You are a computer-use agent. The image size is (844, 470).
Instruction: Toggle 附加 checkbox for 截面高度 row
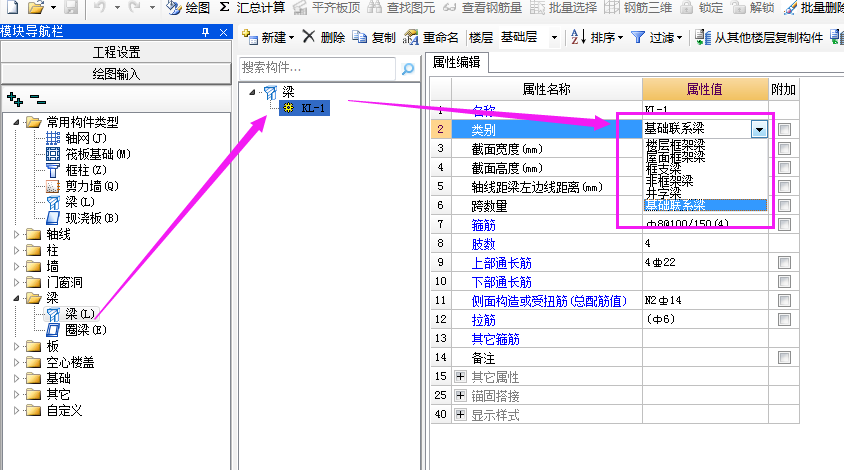(784, 167)
